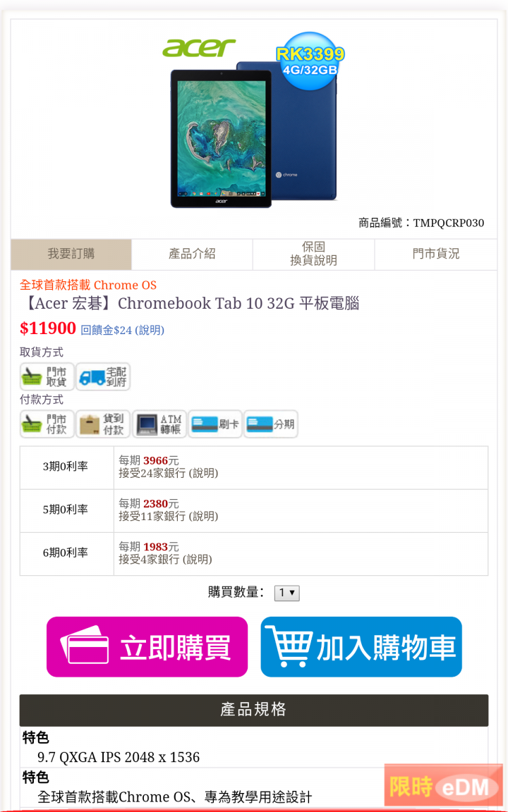
Task: Open 回饋金 說明 link beside price
Action: 150,331
